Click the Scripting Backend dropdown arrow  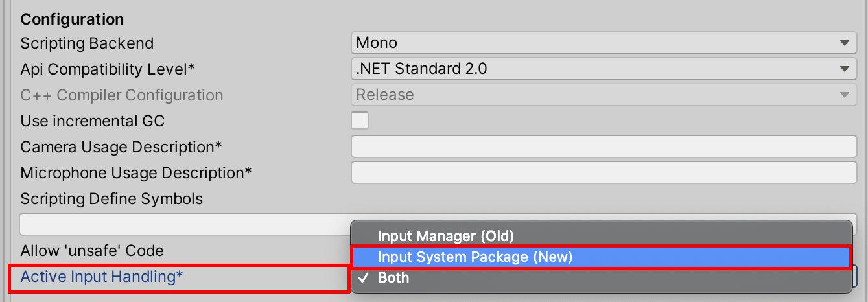click(843, 43)
